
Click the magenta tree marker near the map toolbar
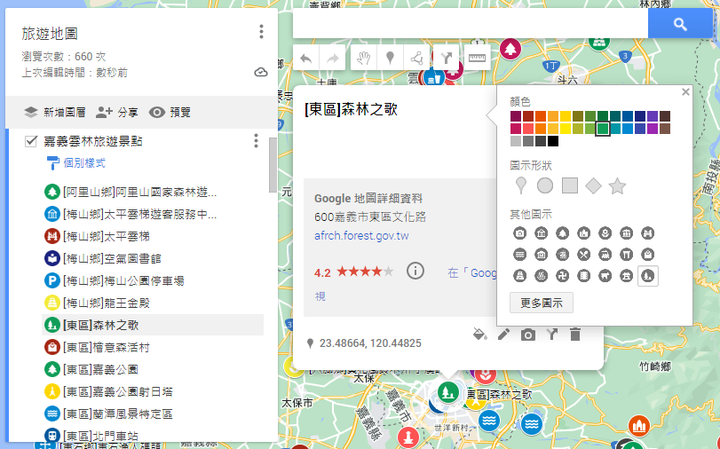[510, 49]
